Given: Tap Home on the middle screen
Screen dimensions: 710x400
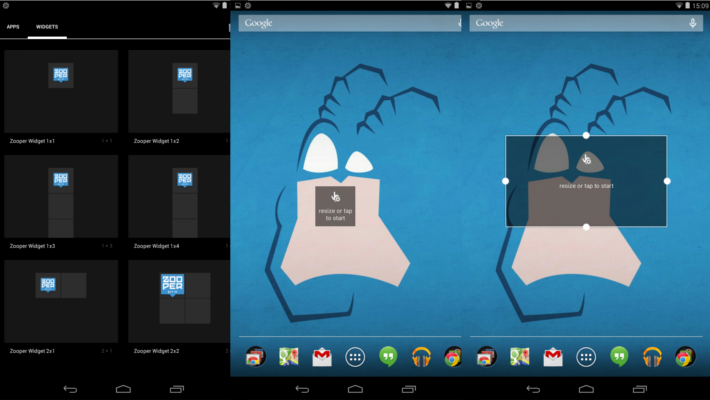Looking at the screenshot, I should (x=355, y=389).
